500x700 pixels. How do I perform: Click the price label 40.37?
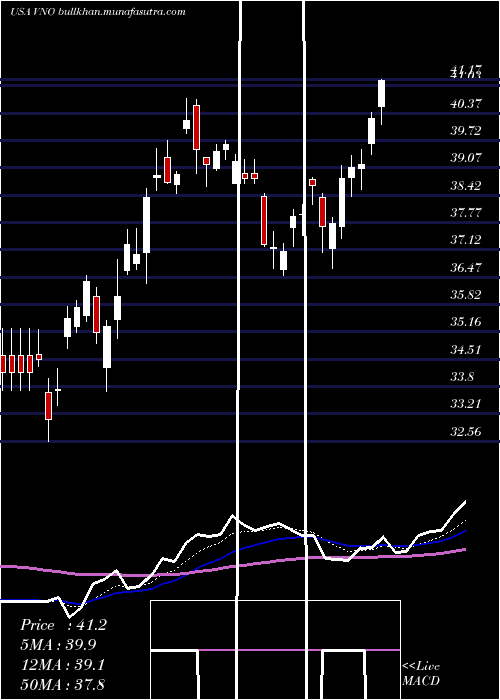[x=466, y=104]
